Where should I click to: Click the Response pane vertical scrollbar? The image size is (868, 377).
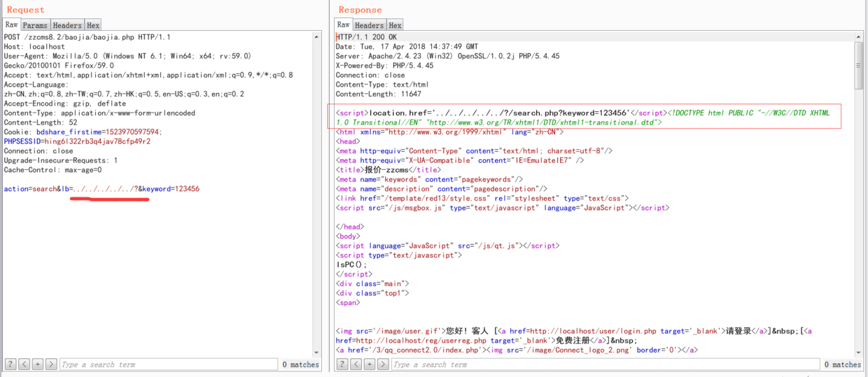click(x=859, y=196)
